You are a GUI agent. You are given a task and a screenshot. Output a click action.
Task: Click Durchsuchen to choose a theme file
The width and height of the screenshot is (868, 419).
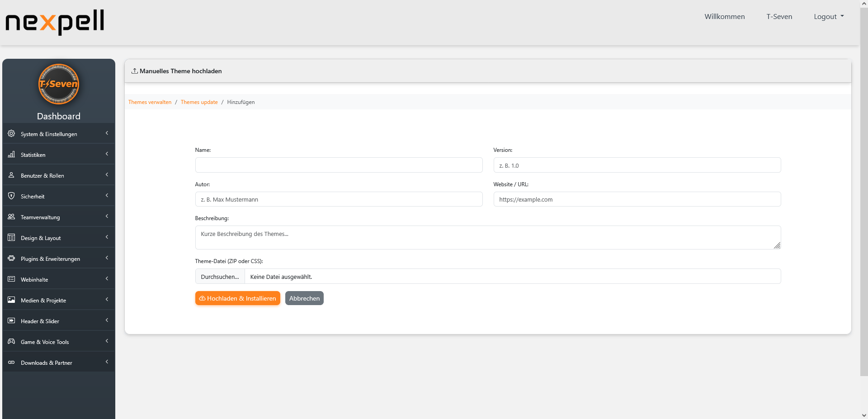click(x=220, y=276)
